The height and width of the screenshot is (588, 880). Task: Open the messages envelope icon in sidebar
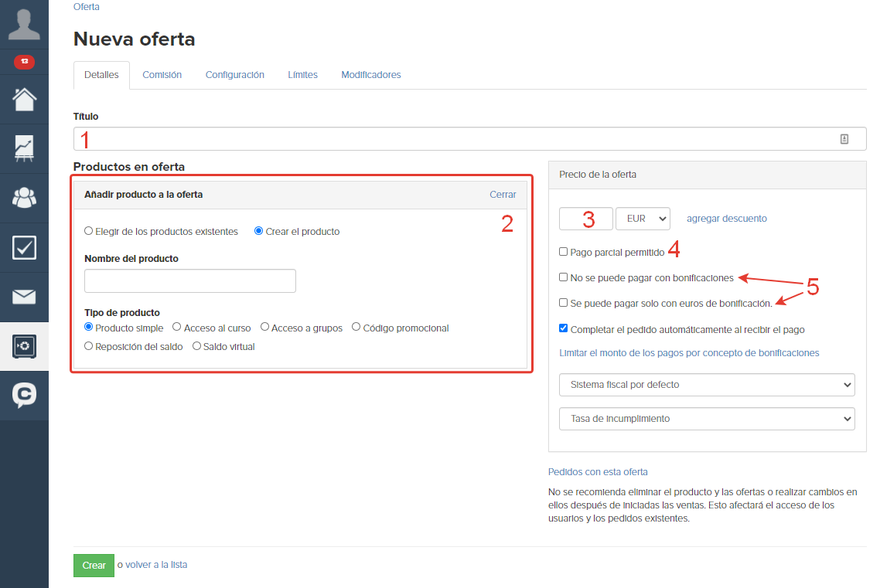[x=24, y=297]
